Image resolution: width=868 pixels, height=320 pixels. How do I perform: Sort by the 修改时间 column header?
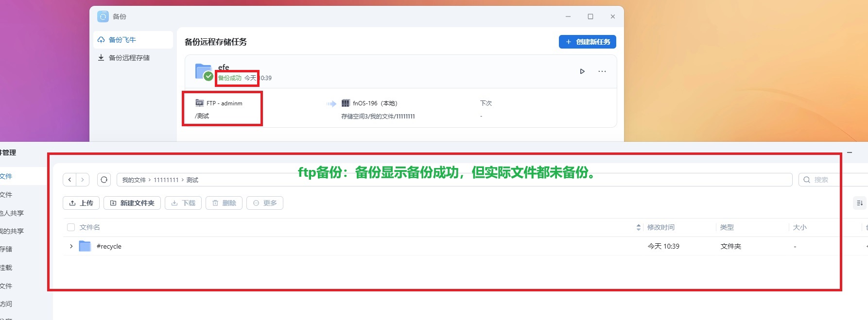coord(661,227)
